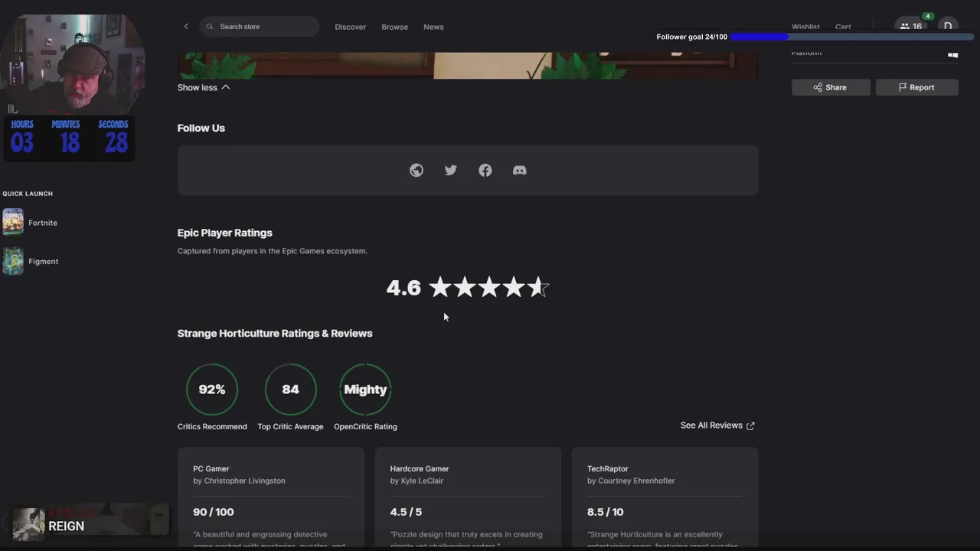Click the Windows platform icon
This screenshot has width=980, height=551.
pyautogui.click(x=953, y=54)
